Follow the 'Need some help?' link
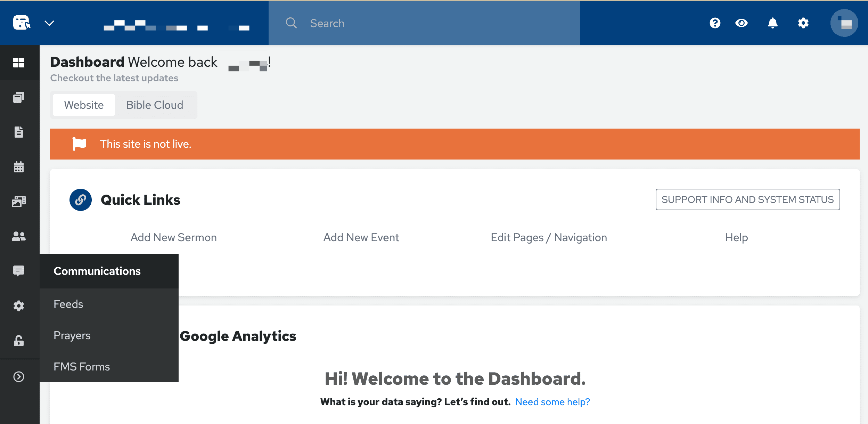The height and width of the screenshot is (424, 868). (552, 402)
